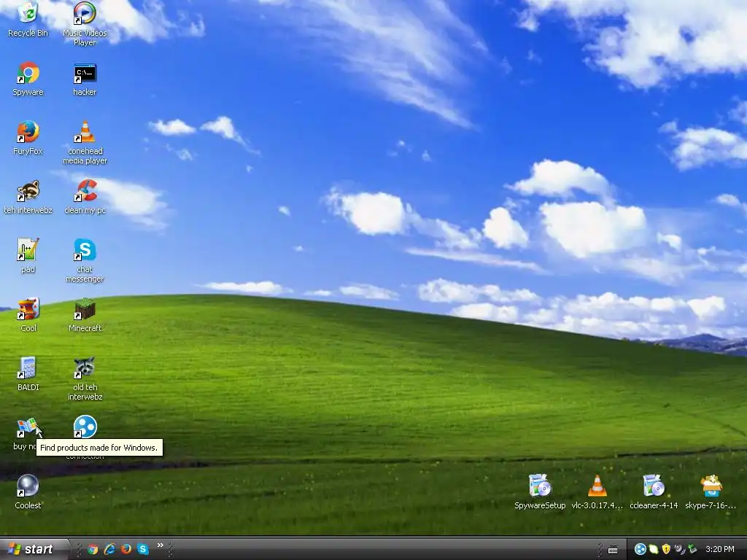
Task: Select the vlc-3.0.17.4 installer file
Action: coord(597,492)
